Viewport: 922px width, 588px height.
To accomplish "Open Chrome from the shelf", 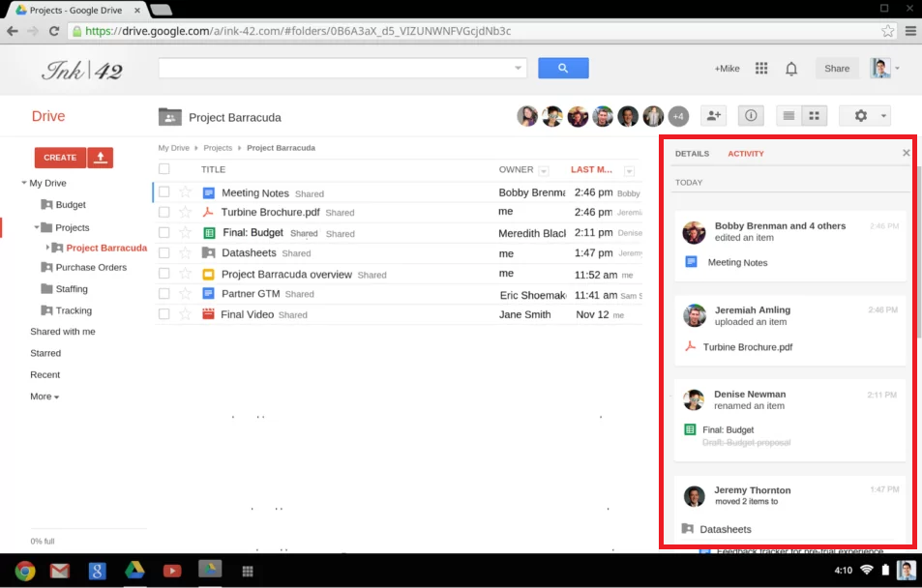I will [25, 571].
